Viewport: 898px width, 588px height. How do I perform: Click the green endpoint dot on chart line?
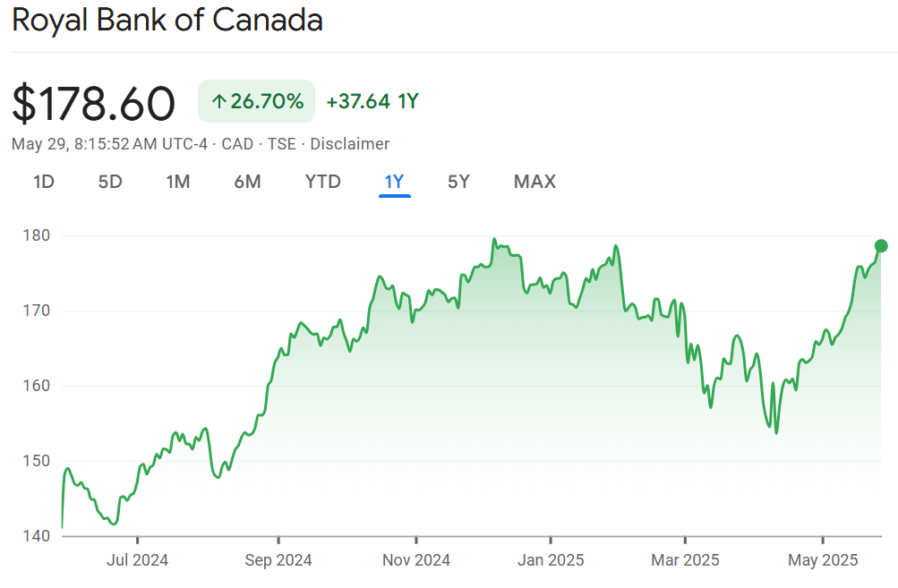click(881, 246)
